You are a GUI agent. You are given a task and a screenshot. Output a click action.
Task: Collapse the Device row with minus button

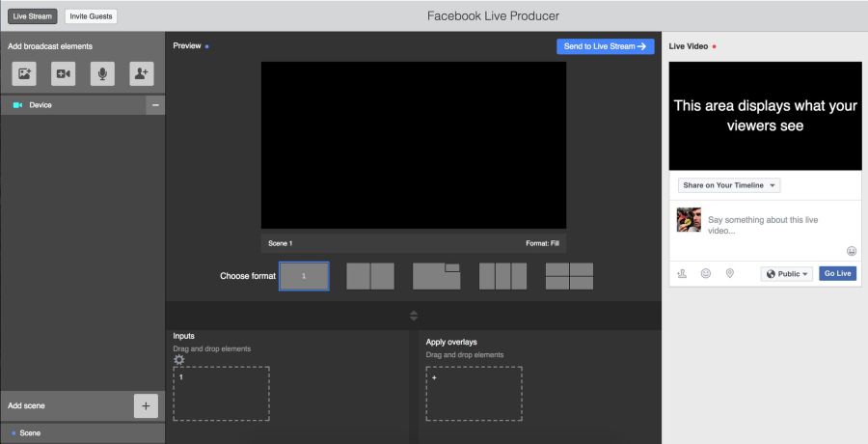coord(155,105)
